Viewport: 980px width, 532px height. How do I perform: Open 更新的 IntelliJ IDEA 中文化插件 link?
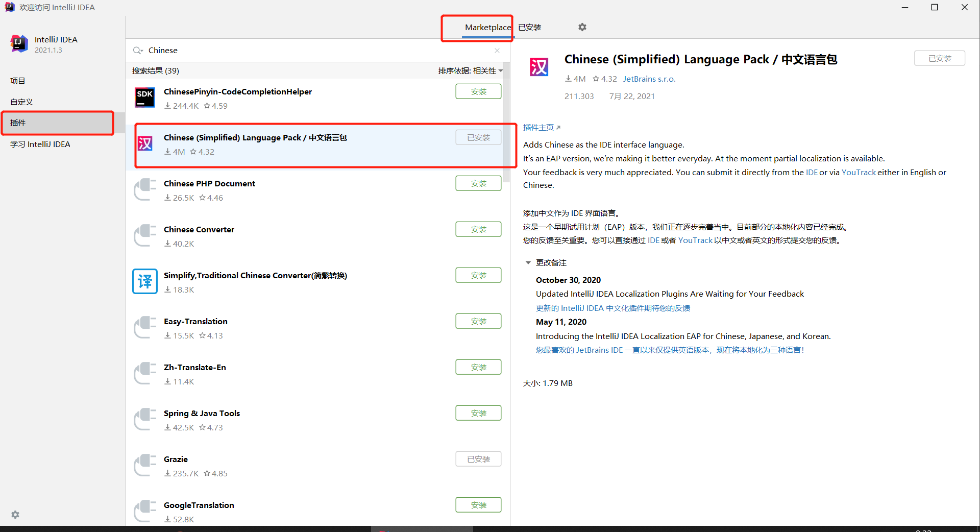tap(613, 308)
